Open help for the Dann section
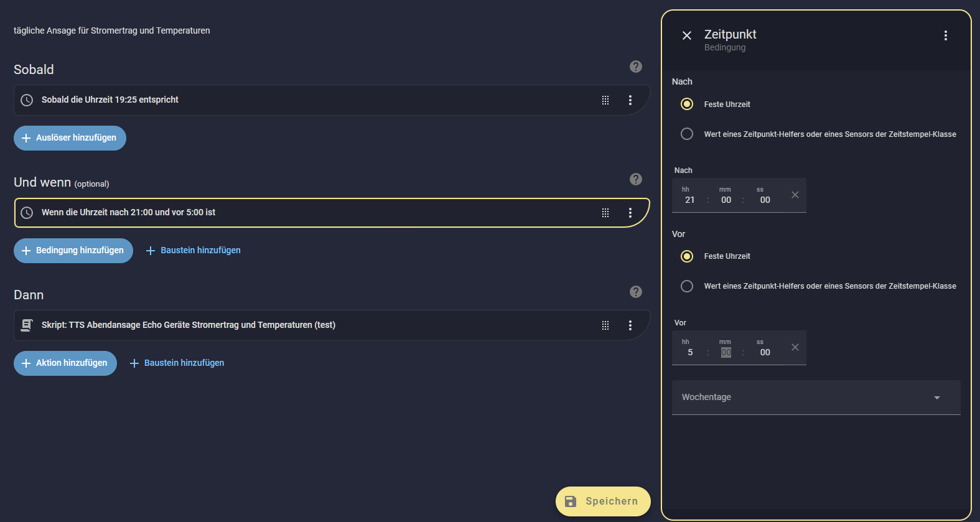This screenshot has height=522, width=980. (x=635, y=292)
